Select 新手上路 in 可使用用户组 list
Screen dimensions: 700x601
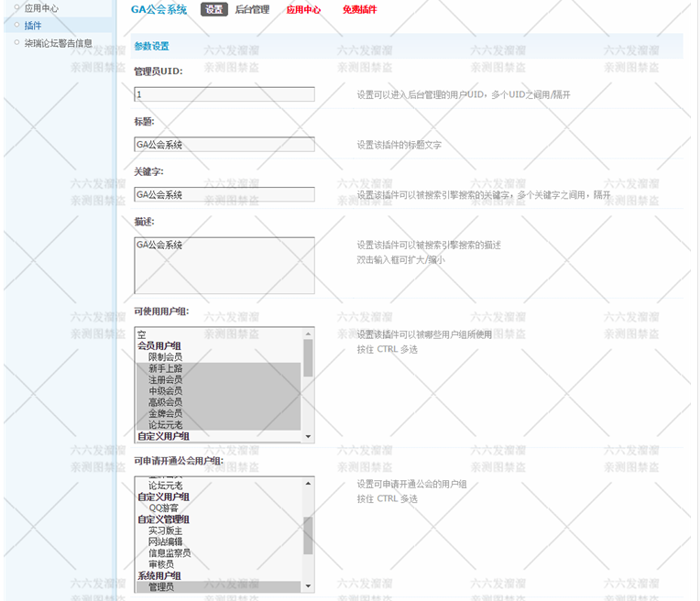click(x=219, y=368)
